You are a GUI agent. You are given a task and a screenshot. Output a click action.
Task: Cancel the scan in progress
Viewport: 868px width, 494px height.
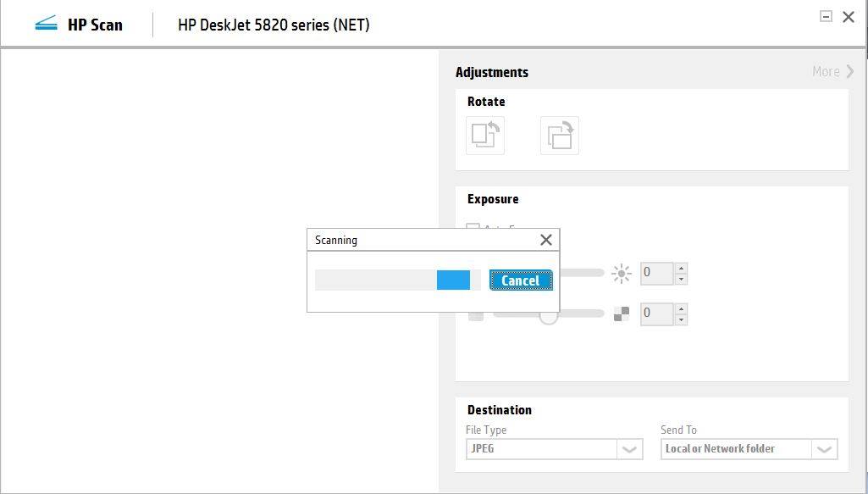click(x=520, y=280)
